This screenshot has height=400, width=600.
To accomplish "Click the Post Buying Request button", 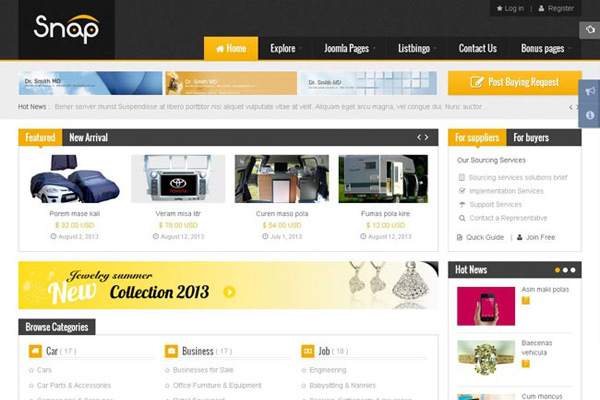I will (515, 82).
